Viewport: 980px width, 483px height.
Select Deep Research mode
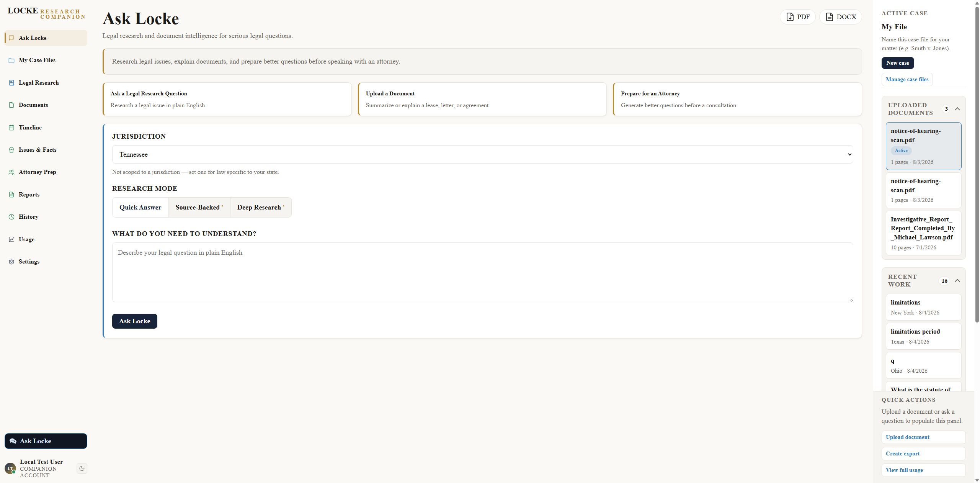tap(261, 207)
